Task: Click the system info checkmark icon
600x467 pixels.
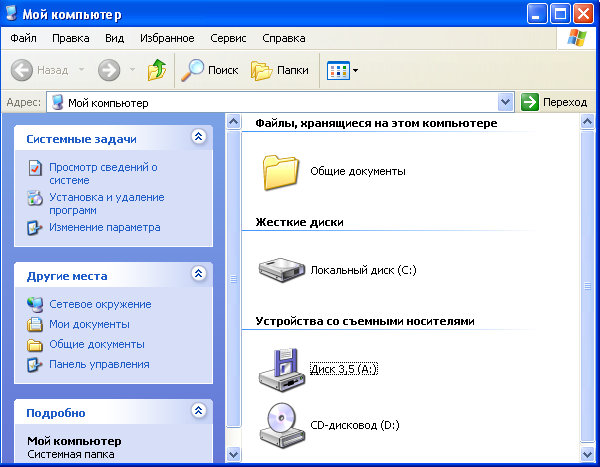Action: point(35,168)
